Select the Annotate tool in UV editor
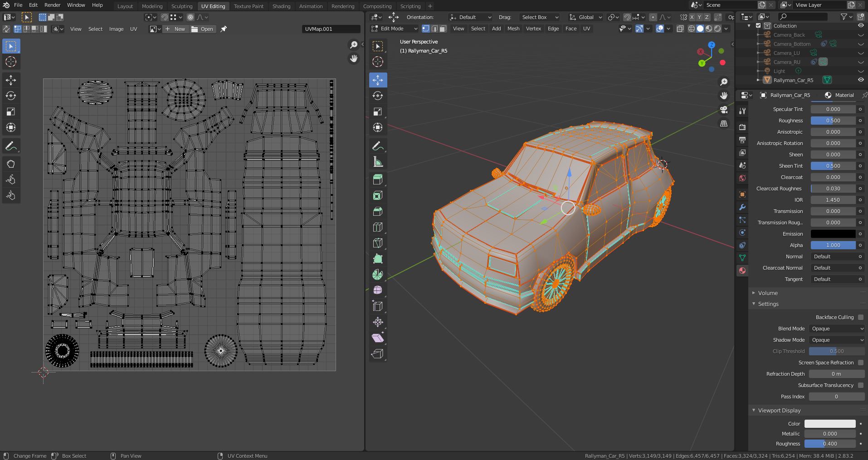This screenshot has width=868, height=460. pyautogui.click(x=11, y=146)
